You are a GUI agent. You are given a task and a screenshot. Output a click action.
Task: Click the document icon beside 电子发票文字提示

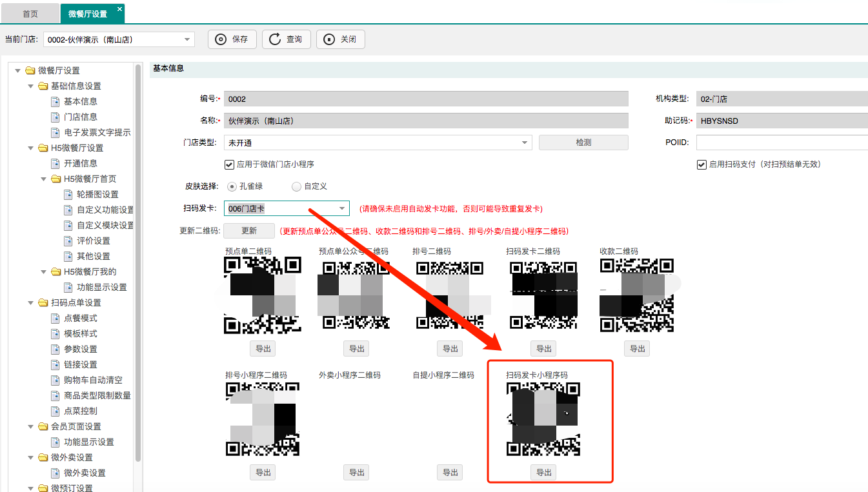click(x=56, y=132)
